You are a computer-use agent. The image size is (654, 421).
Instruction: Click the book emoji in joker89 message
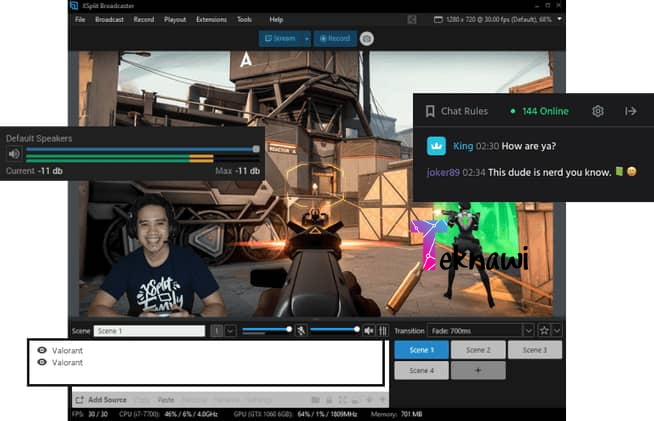click(619, 171)
